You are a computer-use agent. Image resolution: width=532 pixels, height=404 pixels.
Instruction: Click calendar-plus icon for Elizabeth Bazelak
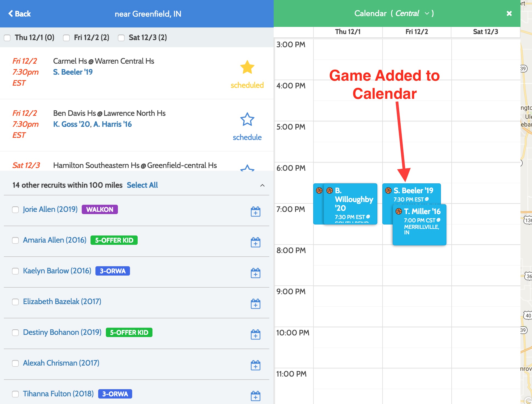point(255,304)
